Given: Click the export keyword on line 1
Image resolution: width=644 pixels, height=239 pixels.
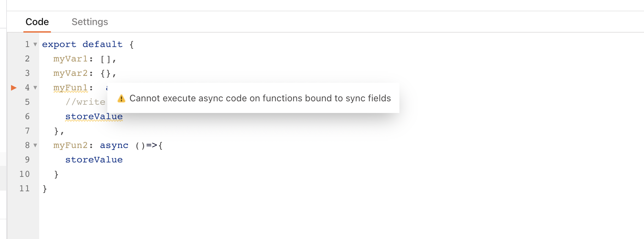Looking at the screenshot, I should click(59, 44).
